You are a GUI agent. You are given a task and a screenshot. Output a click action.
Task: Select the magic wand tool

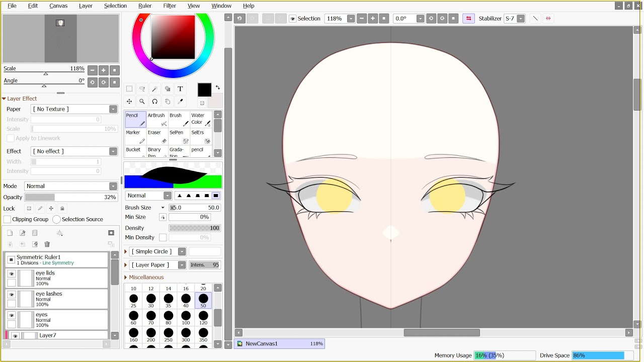point(155,88)
